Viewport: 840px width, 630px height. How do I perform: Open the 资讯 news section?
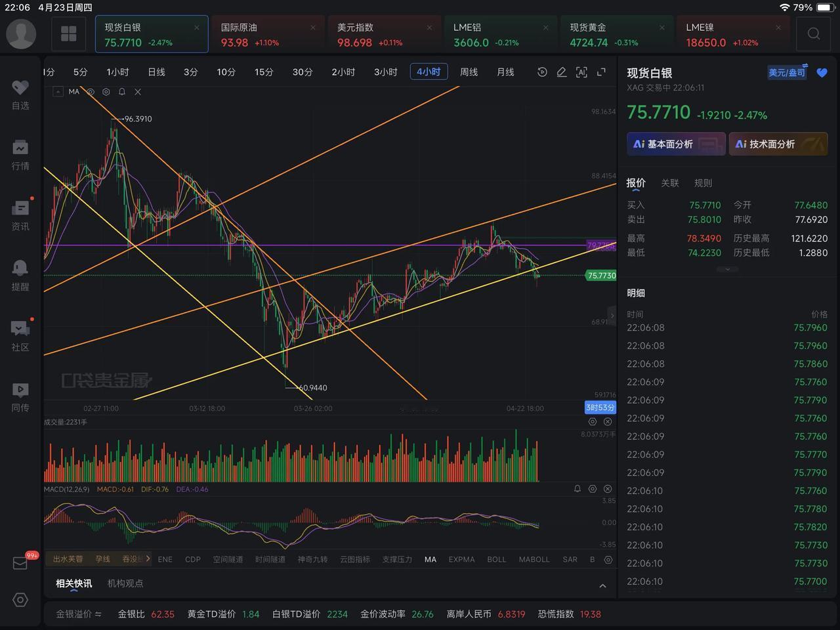pyautogui.click(x=20, y=215)
